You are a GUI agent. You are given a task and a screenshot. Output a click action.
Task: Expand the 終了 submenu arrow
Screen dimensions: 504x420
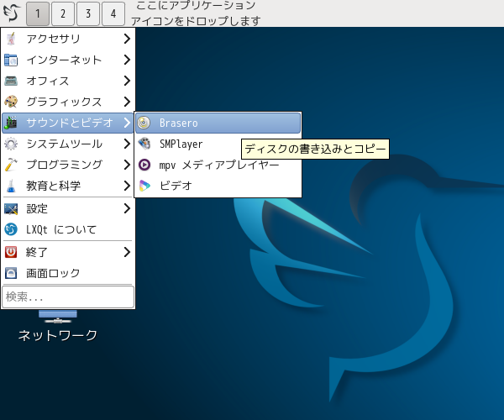127,252
